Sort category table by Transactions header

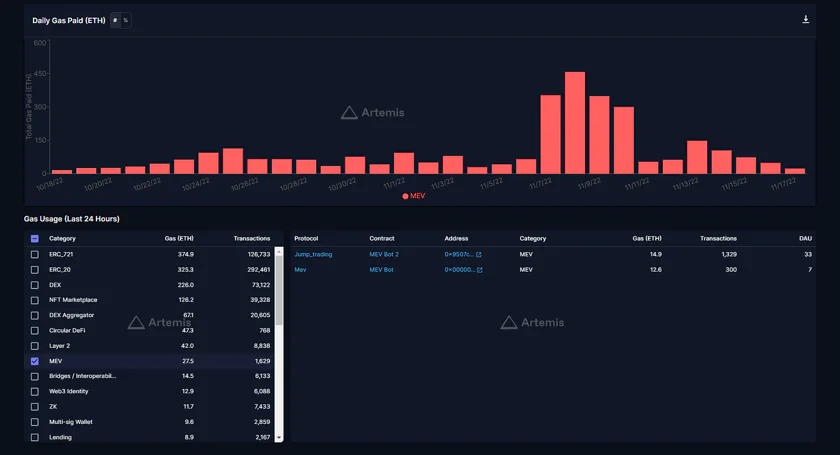tap(252, 238)
